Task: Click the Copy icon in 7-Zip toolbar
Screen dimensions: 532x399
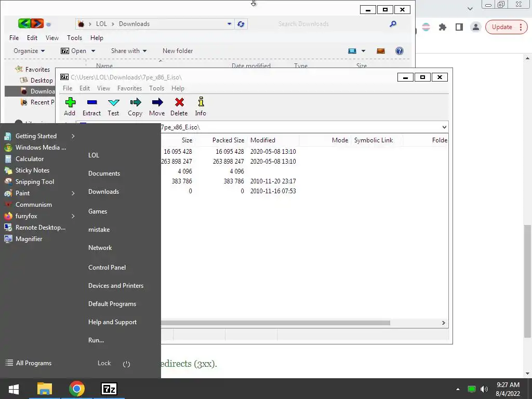Action: point(136,102)
